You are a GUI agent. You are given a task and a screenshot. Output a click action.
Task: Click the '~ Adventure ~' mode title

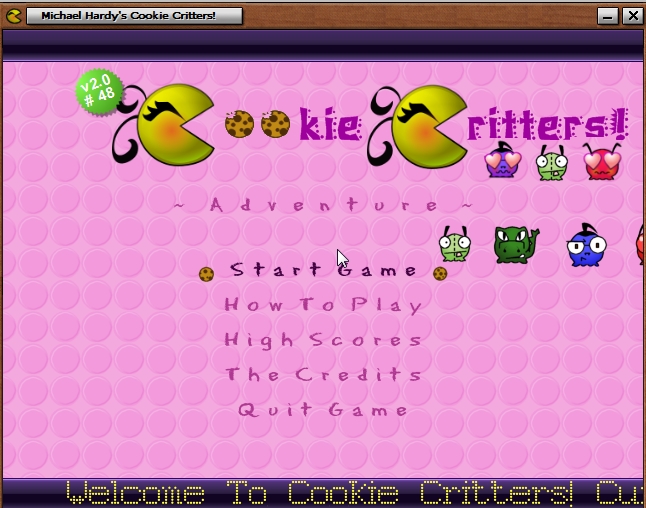tap(323, 204)
